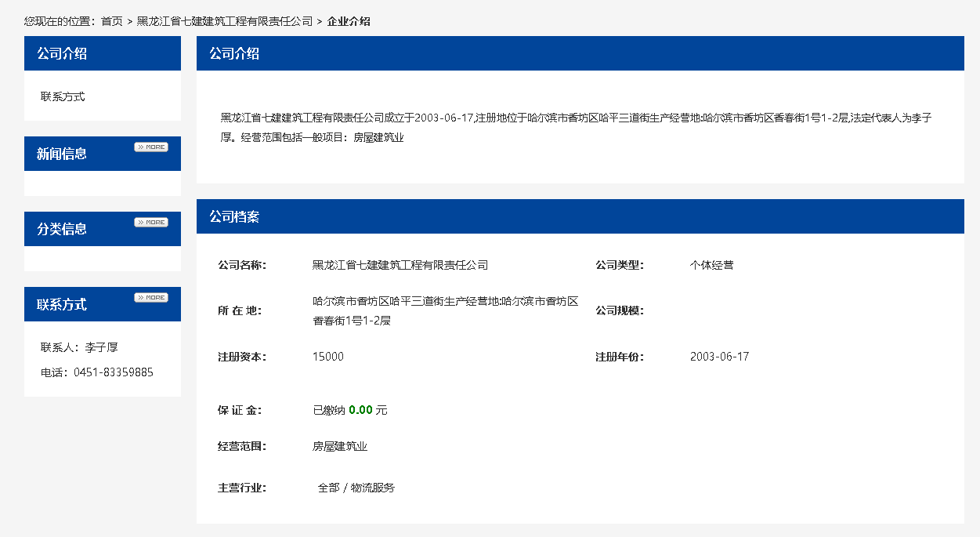Click 保证金 label
980x537 pixels.
(x=240, y=410)
